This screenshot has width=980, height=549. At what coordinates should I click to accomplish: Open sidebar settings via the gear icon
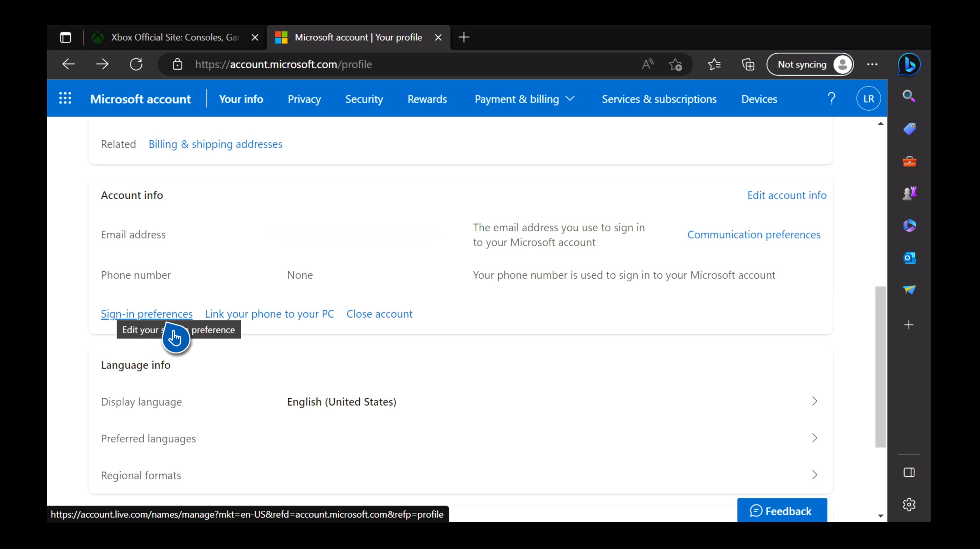coord(909,504)
